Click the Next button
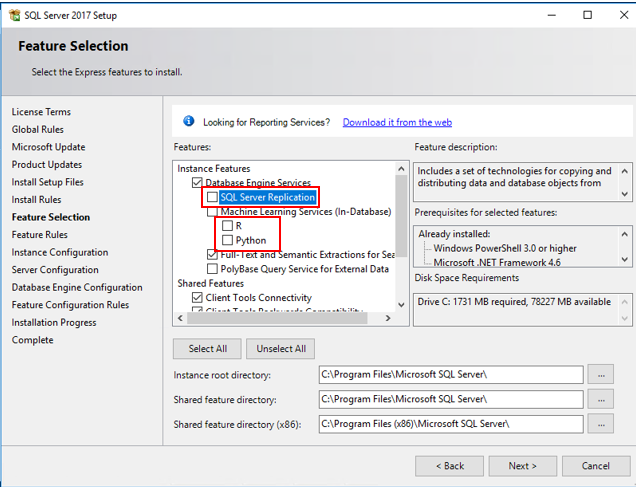636x487 pixels. [522, 465]
